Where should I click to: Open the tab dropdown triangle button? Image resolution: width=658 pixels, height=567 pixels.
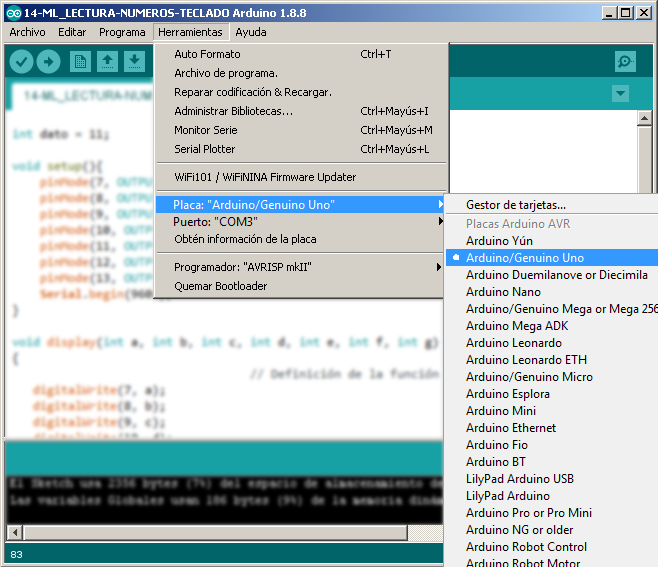tap(620, 93)
